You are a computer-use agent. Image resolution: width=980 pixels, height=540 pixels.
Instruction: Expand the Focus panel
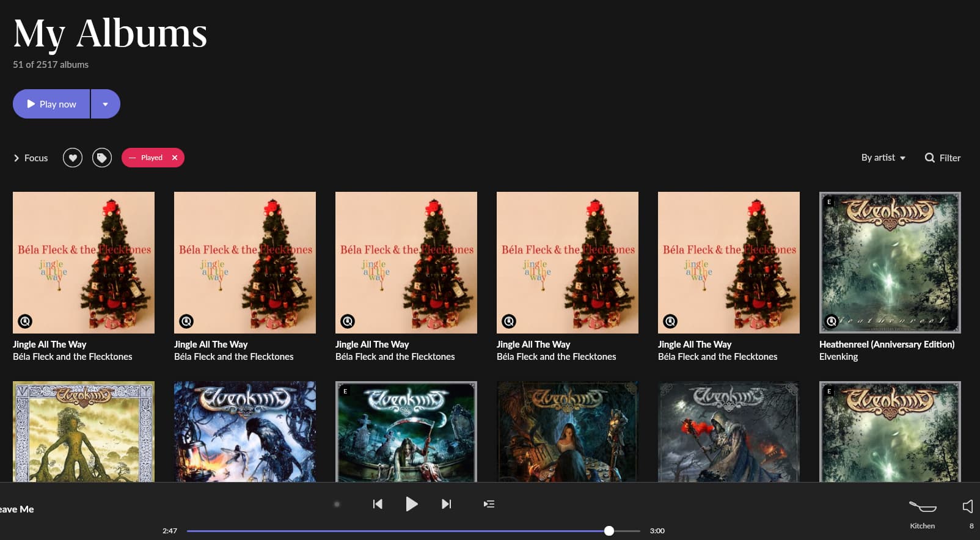(31, 158)
